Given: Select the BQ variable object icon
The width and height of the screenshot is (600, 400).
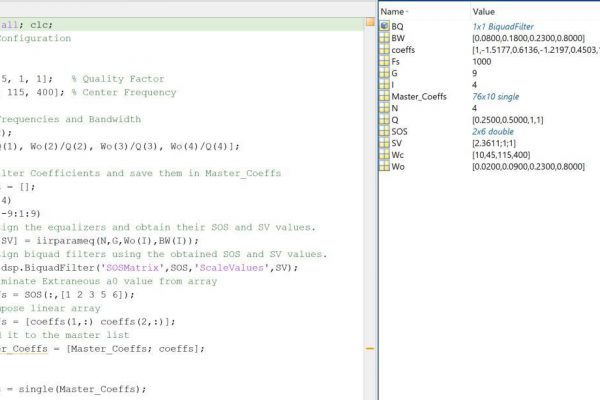Looking at the screenshot, I should 384,26.
